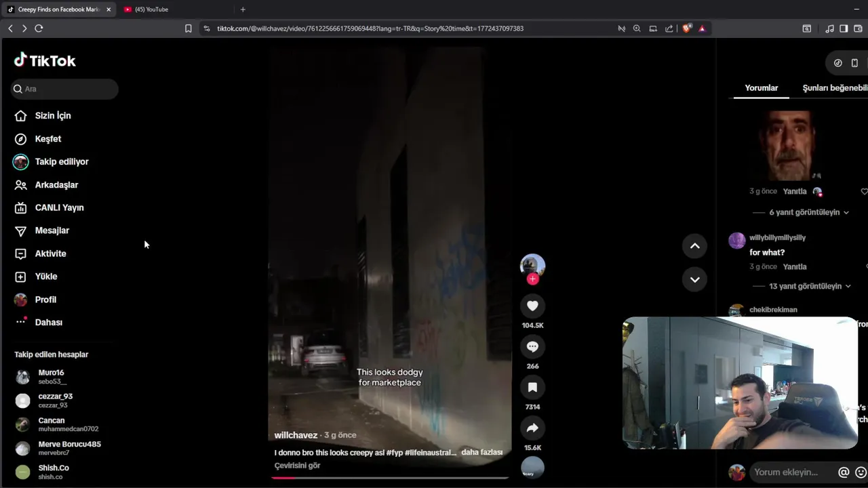Open Brave playlist music note icon
The height and width of the screenshot is (488, 868).
click(x=829, y=28)
